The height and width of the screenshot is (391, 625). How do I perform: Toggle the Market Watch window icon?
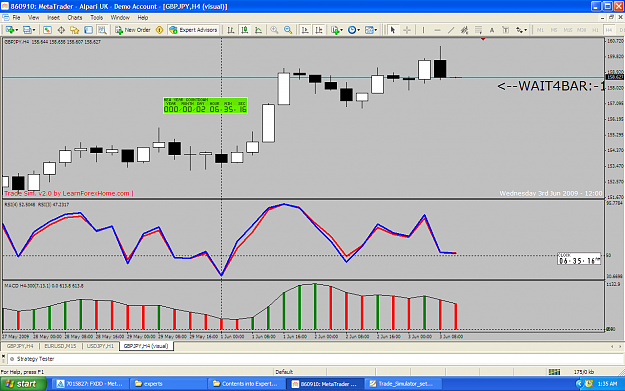pyautogui.click(x=47, y=30)
